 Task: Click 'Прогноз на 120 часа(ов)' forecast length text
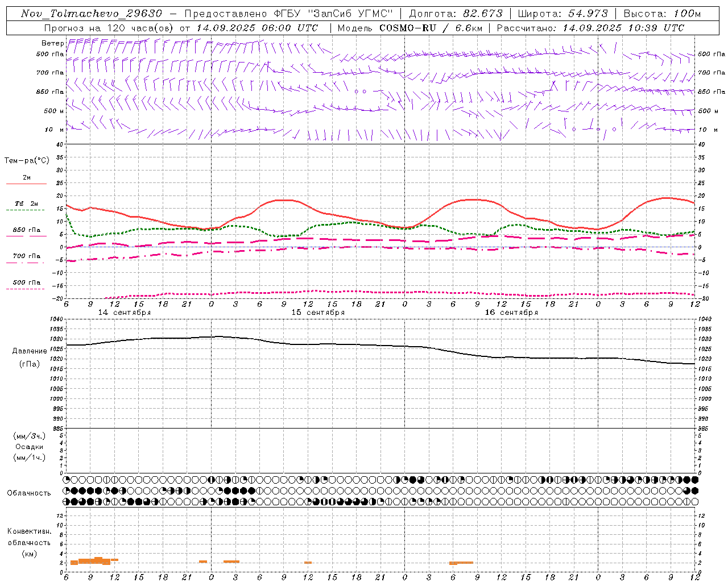click(x=109, y=28)
